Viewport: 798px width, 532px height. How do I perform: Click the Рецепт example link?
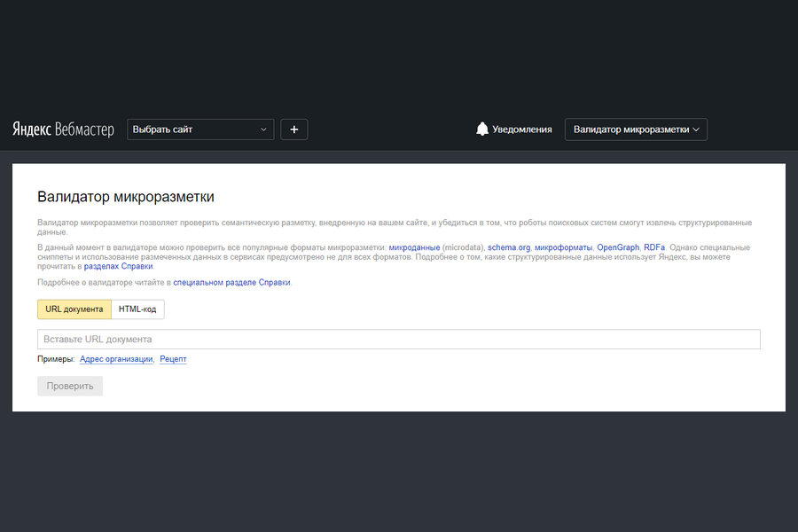click(173, 359)
